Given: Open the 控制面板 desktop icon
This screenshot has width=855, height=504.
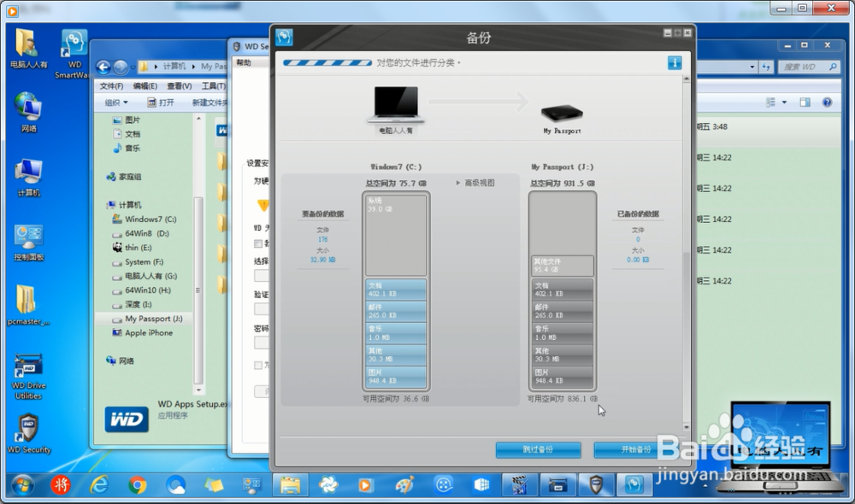Looking at the screenshot, I should coord(29,242).
